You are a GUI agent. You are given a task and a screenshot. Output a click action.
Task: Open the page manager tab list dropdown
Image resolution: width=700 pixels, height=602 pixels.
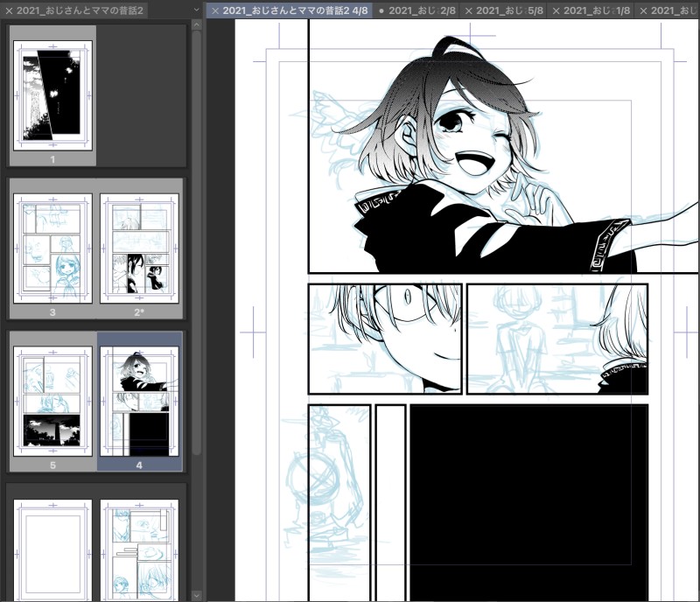click(x=197, y=10)
